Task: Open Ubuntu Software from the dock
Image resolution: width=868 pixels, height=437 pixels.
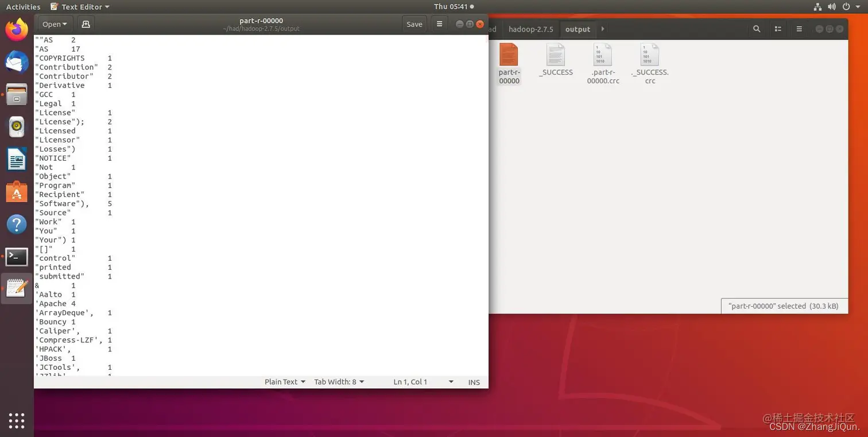Action: point(17,192)
